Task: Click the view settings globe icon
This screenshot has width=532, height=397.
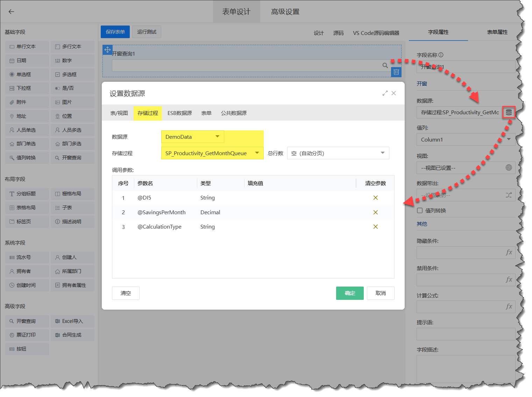Action: (x=509, y=168)
